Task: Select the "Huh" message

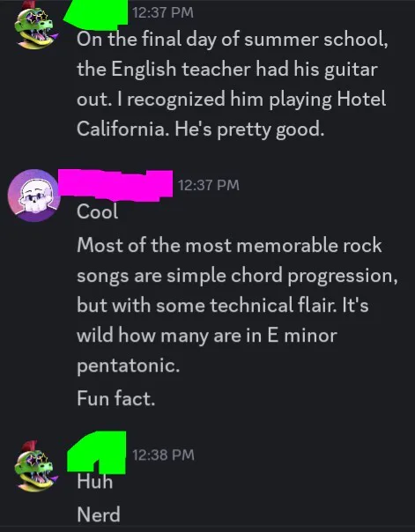Action: [x=94, y=482]
